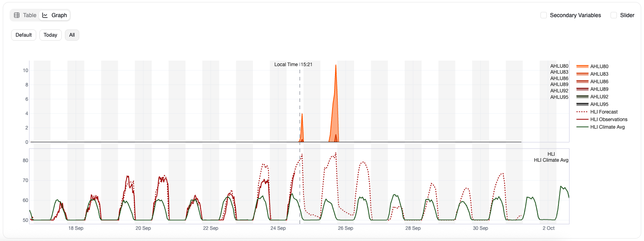Viewport: 644px width, 241px height.
Task: Click the line chart graph icon
Action: point(45,15)
